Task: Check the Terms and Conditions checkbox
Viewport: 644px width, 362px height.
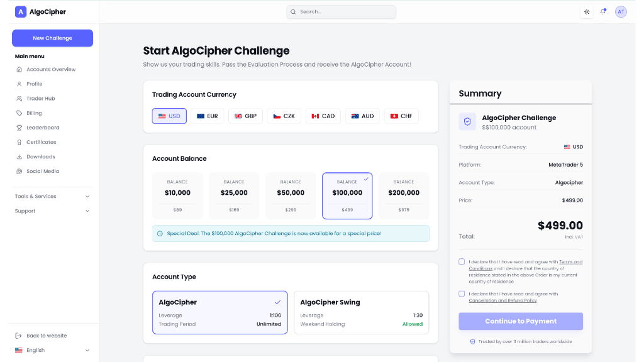Action: 462,261
